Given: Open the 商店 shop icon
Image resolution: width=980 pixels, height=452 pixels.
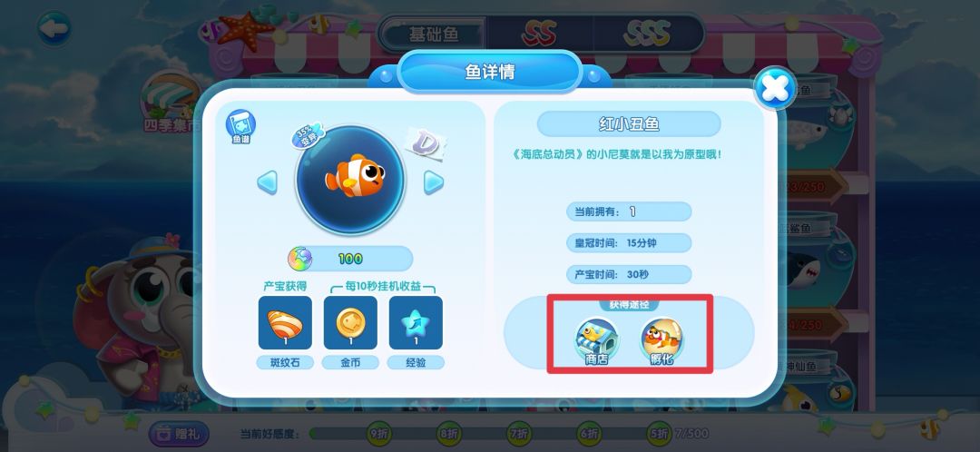Looking at the screenshot, I should [596, 341].
